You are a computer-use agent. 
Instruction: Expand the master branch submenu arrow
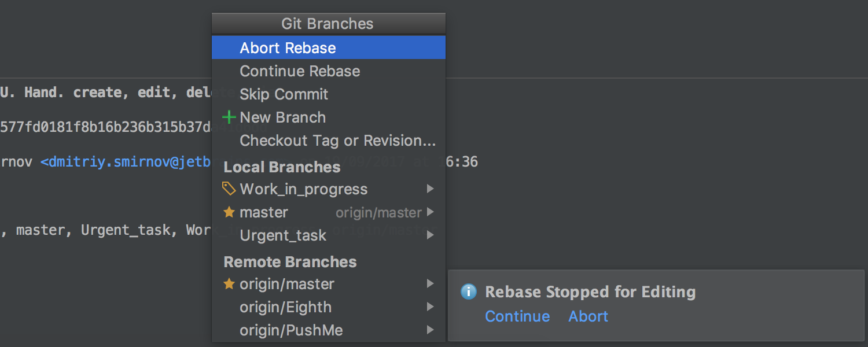pos(430,212)
